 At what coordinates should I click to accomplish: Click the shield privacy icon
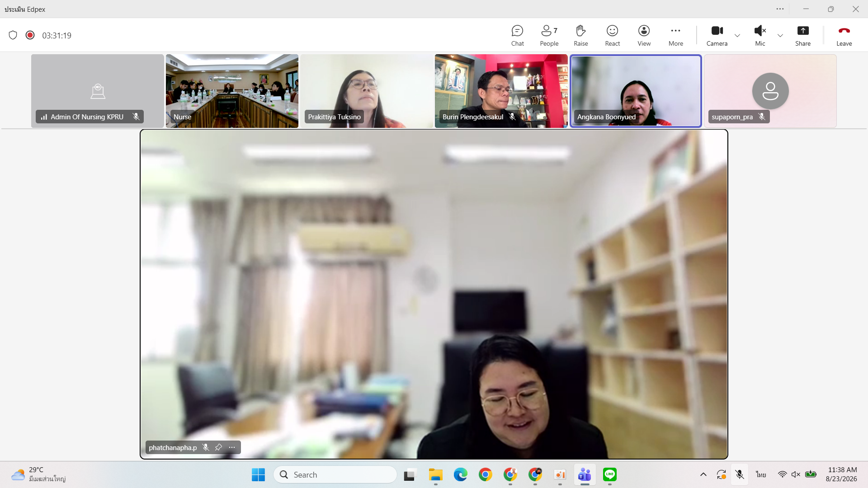pyautogui.click(x=13, y=35)
